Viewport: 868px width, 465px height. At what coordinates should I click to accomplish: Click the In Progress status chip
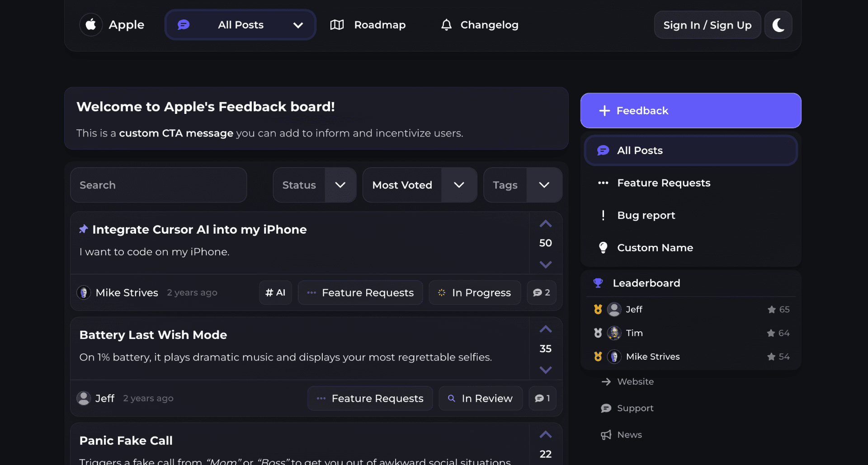[475, 293]
